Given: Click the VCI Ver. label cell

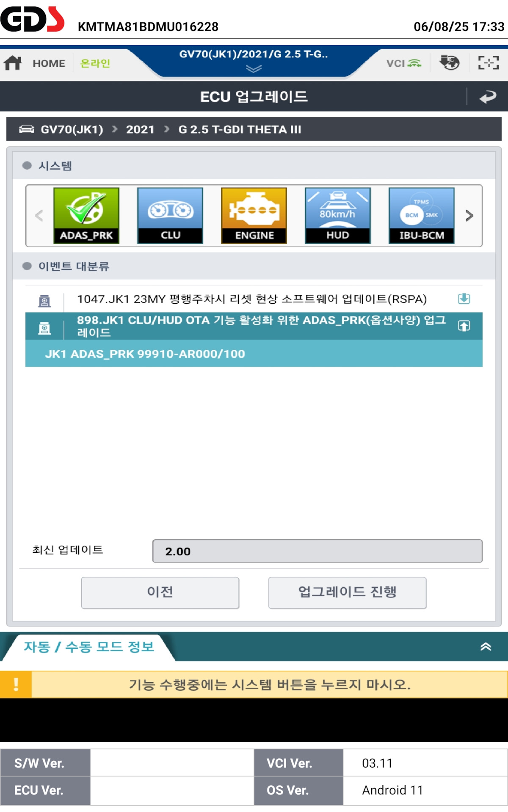Looking at the screenshot, I should [x=298, y=763].
